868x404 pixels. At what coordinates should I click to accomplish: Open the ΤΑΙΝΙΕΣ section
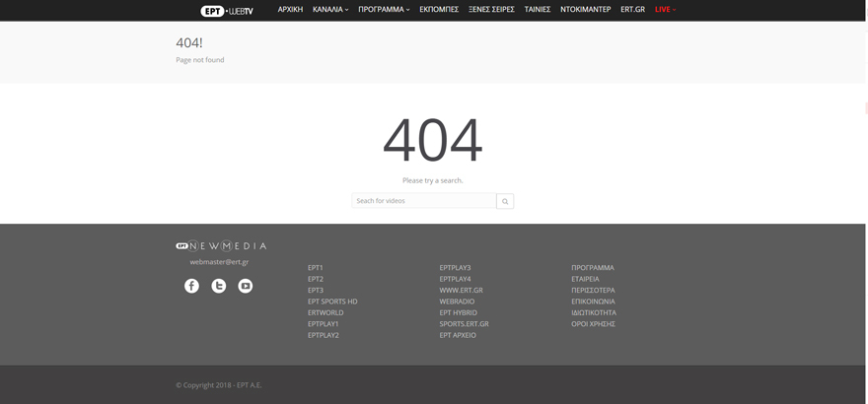click(538, 9)
